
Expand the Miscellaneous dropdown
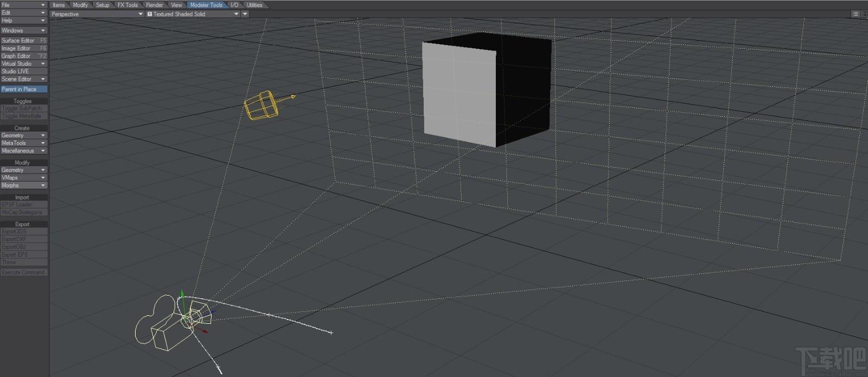[24, 151]
